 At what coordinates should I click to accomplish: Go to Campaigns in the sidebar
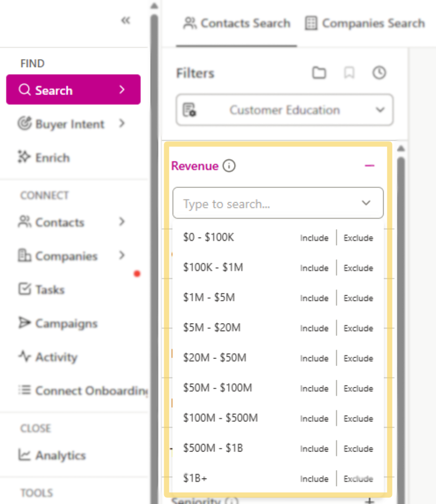59,323
